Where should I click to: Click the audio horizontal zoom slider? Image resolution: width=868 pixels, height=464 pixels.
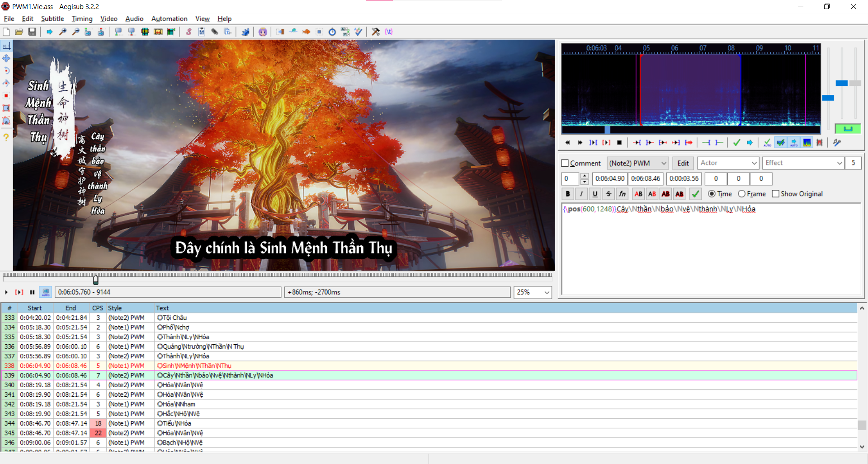828,98
